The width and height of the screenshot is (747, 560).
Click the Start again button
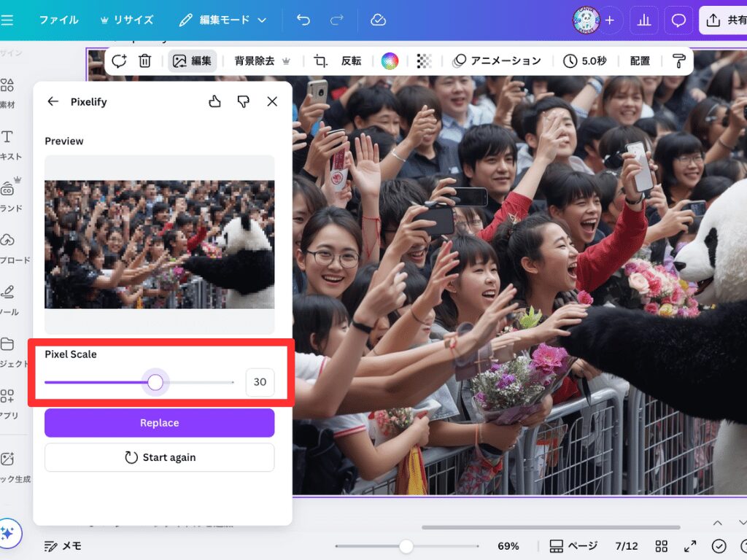[160, 457]
